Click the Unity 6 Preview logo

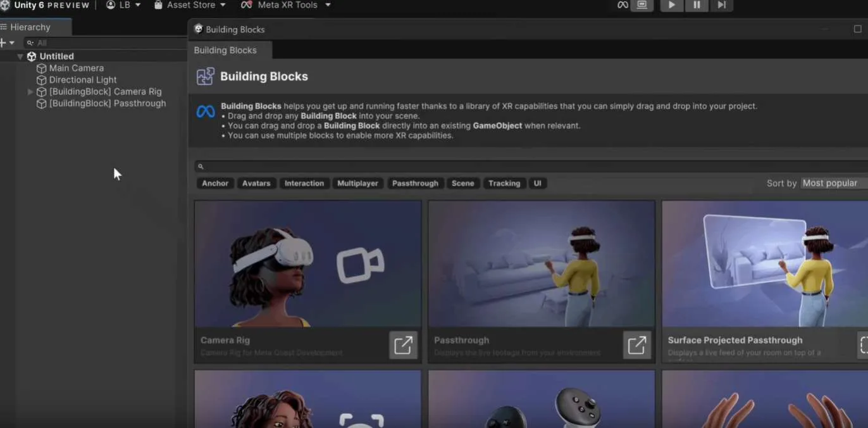pos(5,5)
